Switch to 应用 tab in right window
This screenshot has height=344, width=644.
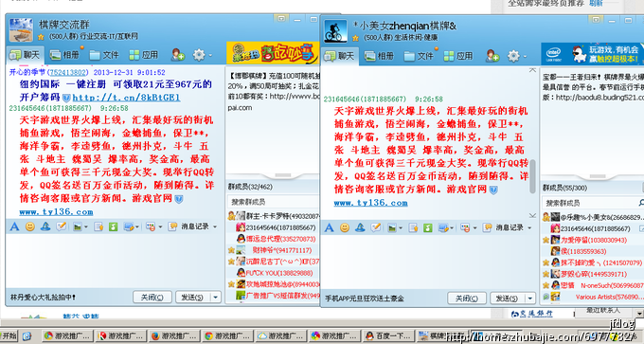tap(458, 56)
